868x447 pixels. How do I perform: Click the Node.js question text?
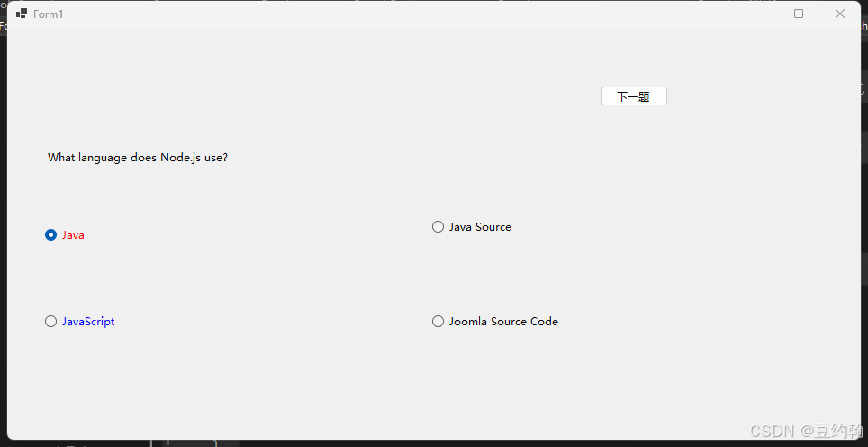pyautogui.click(x=138, y=158)
